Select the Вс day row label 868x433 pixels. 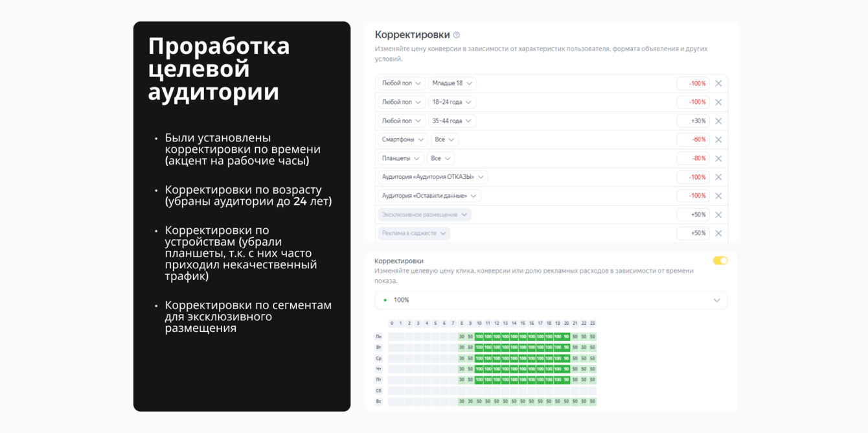(x=379, y=401)
